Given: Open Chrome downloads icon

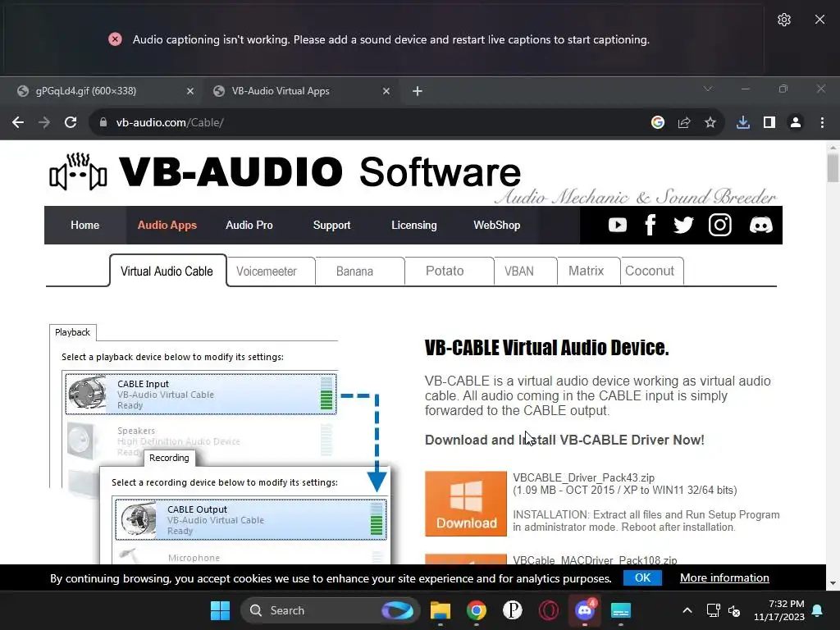Looking at the screenshot, I should pyautogui.click(x=743, y=122).
